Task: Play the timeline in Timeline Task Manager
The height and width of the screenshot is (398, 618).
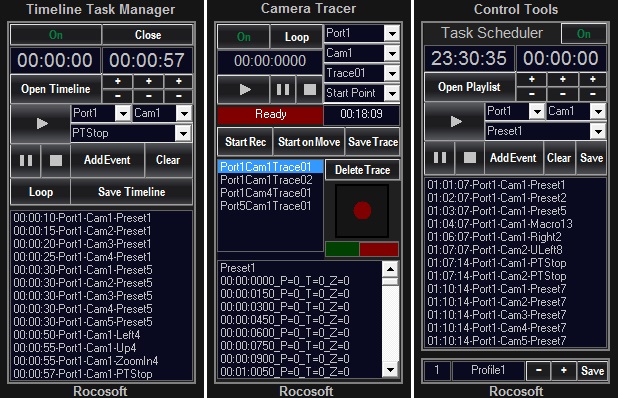Action: (x=41, y=124)
